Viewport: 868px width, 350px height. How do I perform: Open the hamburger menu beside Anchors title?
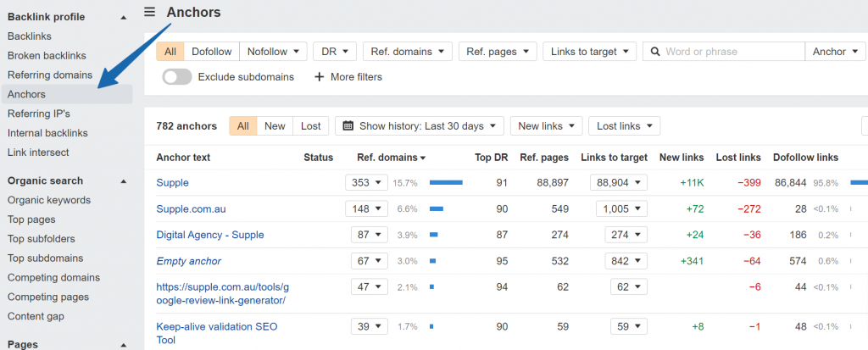[x=149, y=12]
